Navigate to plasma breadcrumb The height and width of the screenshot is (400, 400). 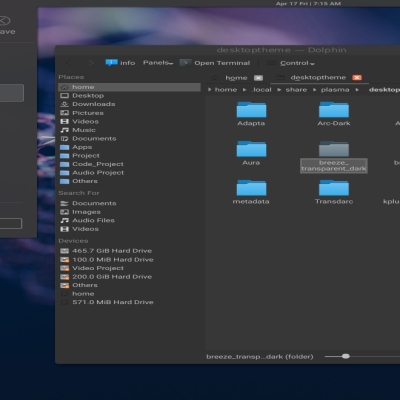[x=335, y=90]
